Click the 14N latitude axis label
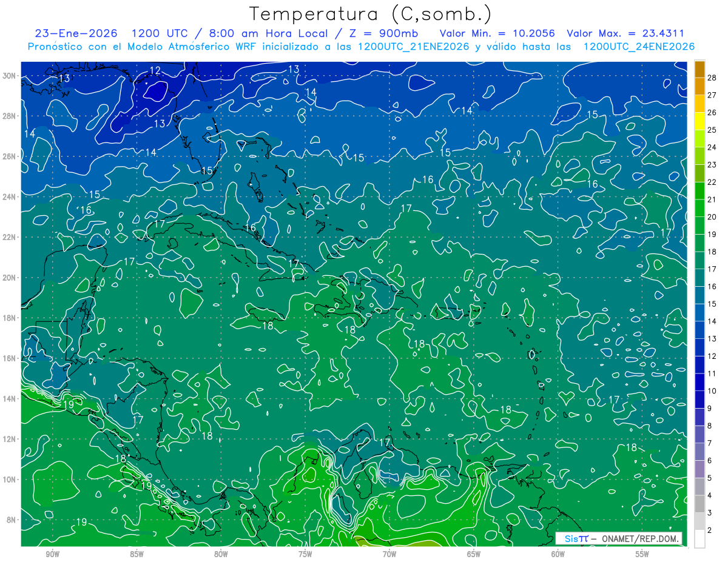This screenshot has height=562, width=728. (x=10, y=399)
